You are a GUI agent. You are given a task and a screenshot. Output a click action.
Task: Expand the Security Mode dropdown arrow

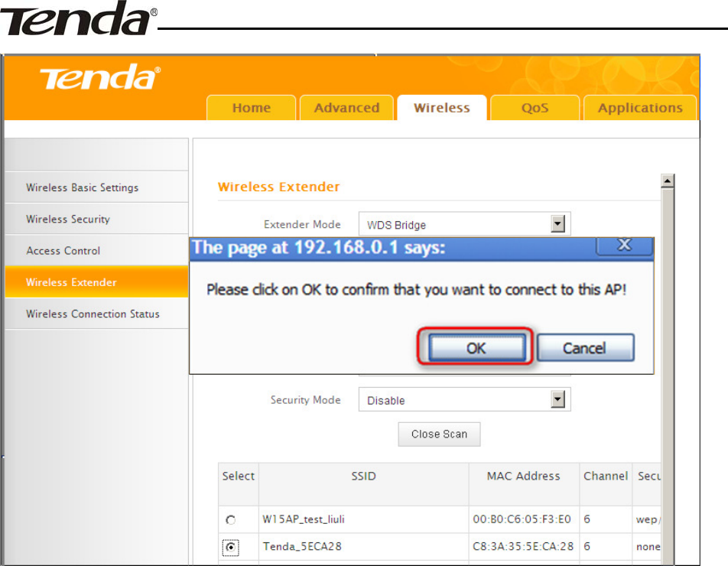pos(558,399)
